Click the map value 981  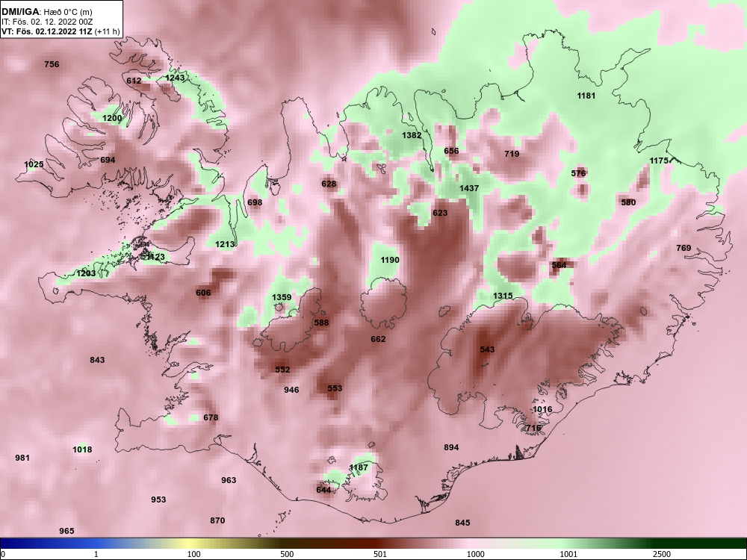coord(22,458)
